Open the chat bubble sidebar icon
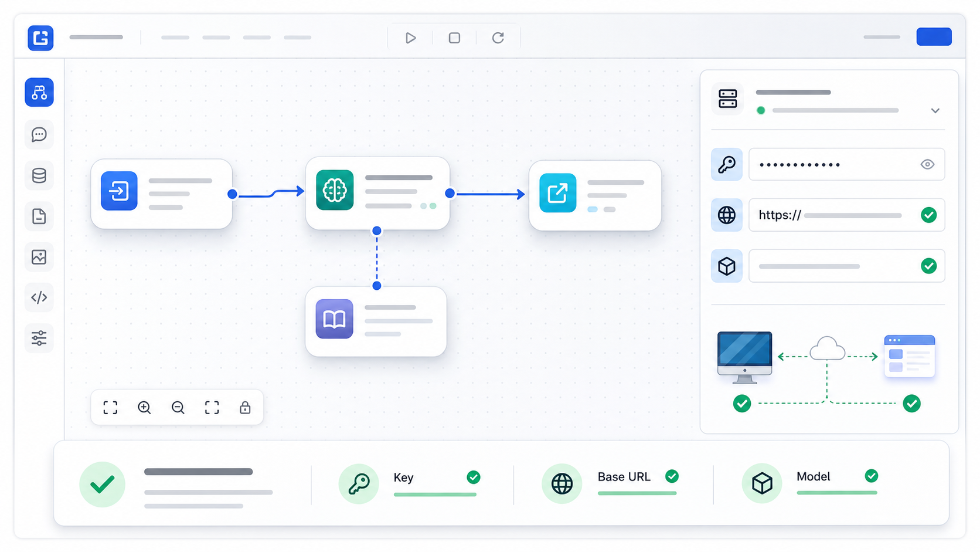 (x=39, y=135)
